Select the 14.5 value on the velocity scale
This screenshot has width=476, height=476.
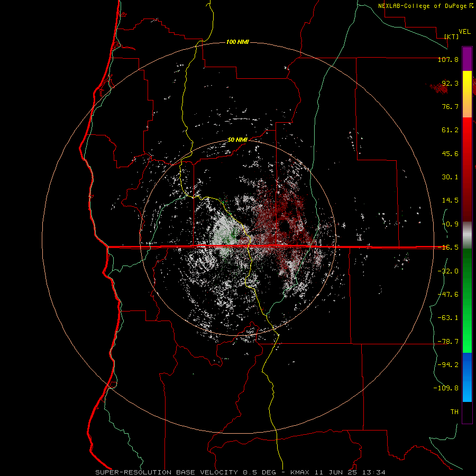[x=450, y=200]
